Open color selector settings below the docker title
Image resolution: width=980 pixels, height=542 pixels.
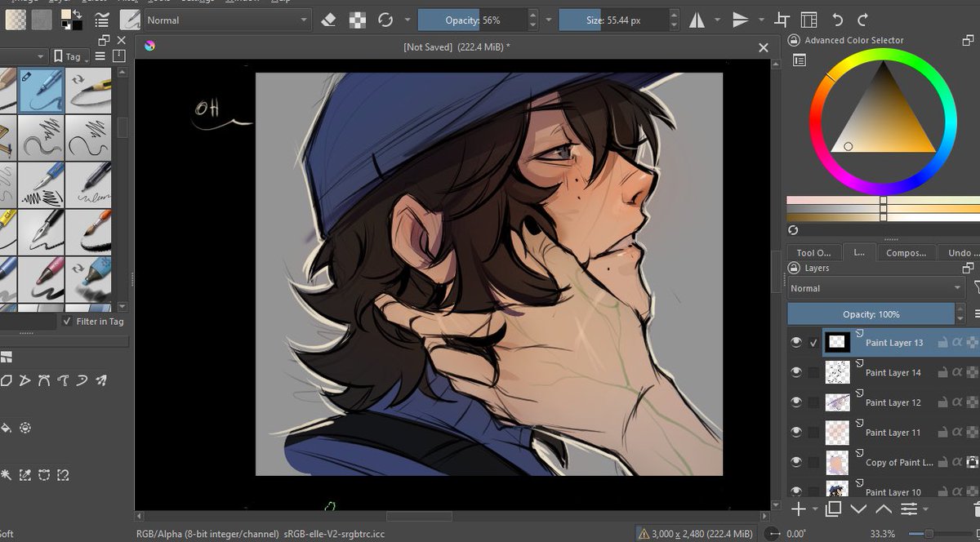(800, 60)
